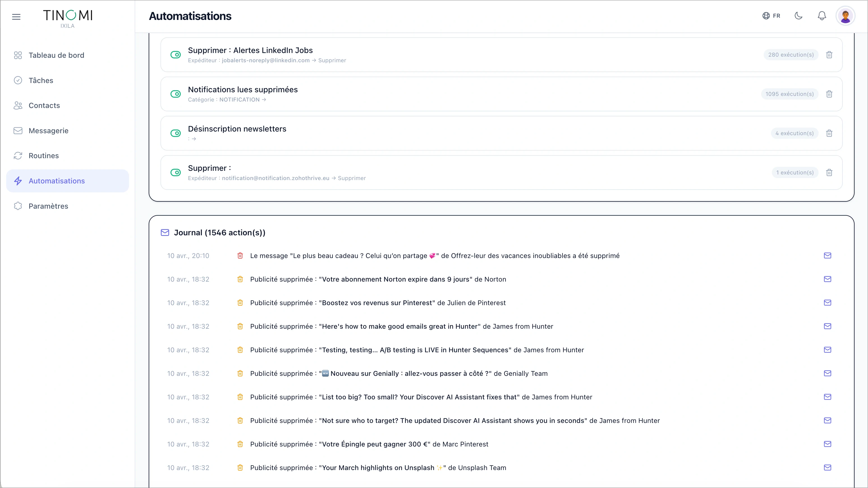Delete the zohothrive Supprimer rule

829,172
